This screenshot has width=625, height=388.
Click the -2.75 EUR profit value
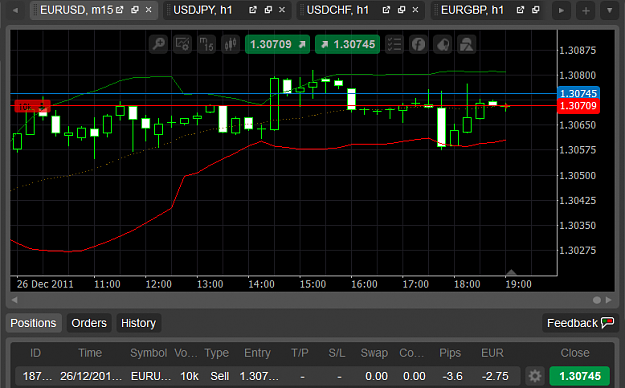(495, 376)
